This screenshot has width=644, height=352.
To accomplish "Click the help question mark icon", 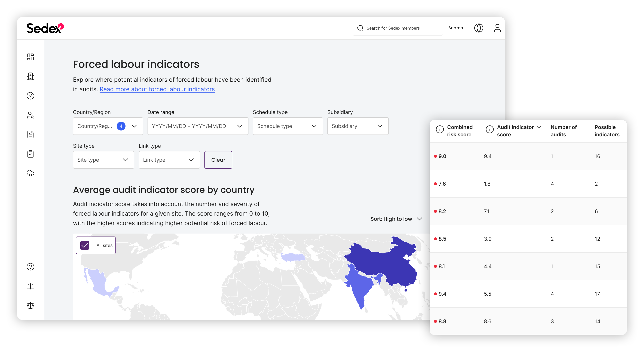I will click(x=30, y=267).
